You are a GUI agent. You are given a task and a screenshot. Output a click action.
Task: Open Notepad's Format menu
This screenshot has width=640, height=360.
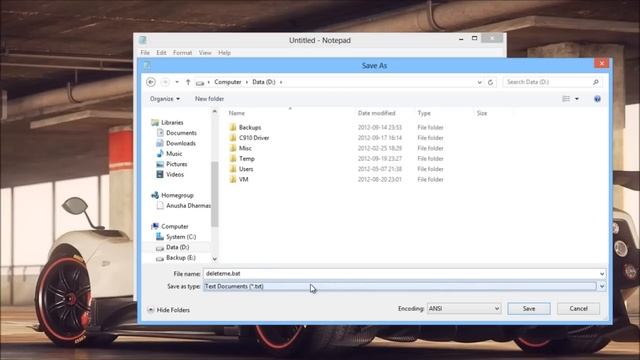tap(182, 53)
